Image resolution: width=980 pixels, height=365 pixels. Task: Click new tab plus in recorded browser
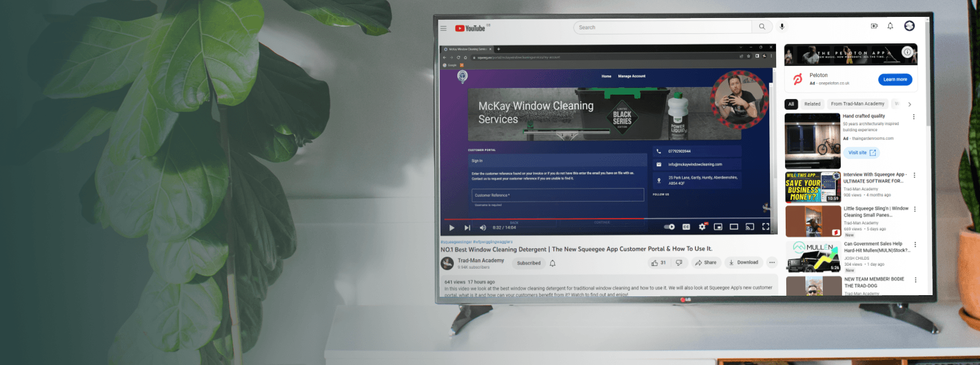(x=498, y=49)
